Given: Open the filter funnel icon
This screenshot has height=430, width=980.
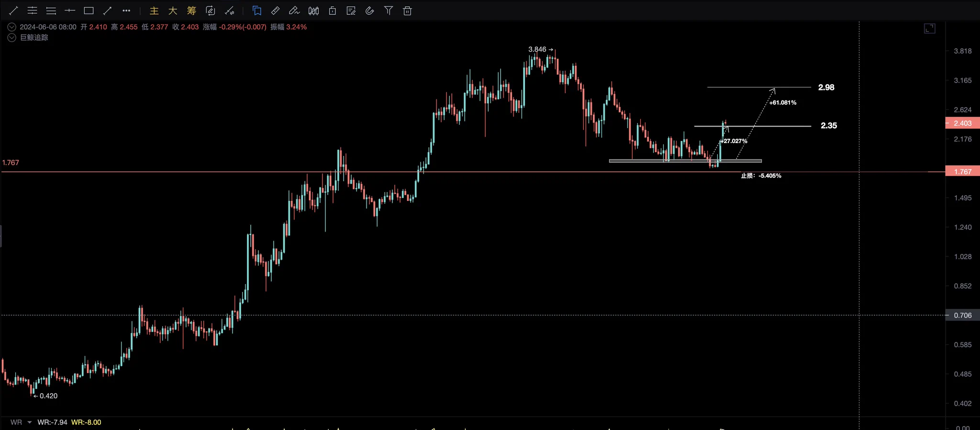Looking at the screenshot, I should tap(389, 11).
